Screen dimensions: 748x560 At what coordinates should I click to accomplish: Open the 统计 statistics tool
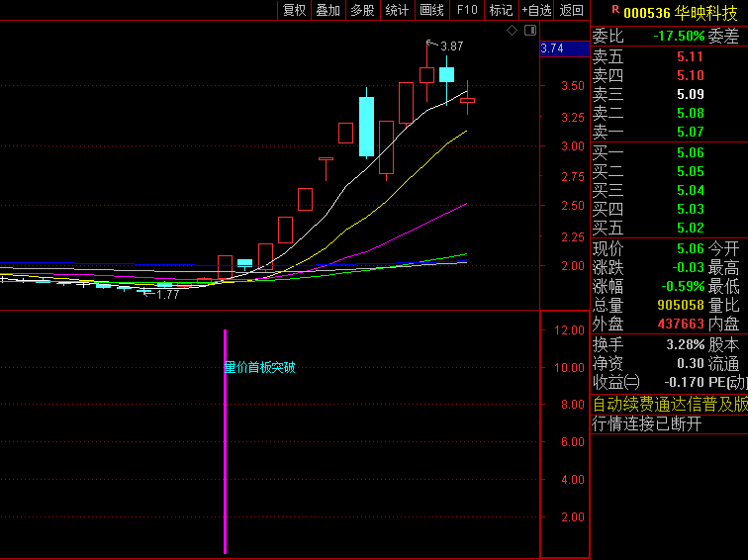(x=397, y=10)
